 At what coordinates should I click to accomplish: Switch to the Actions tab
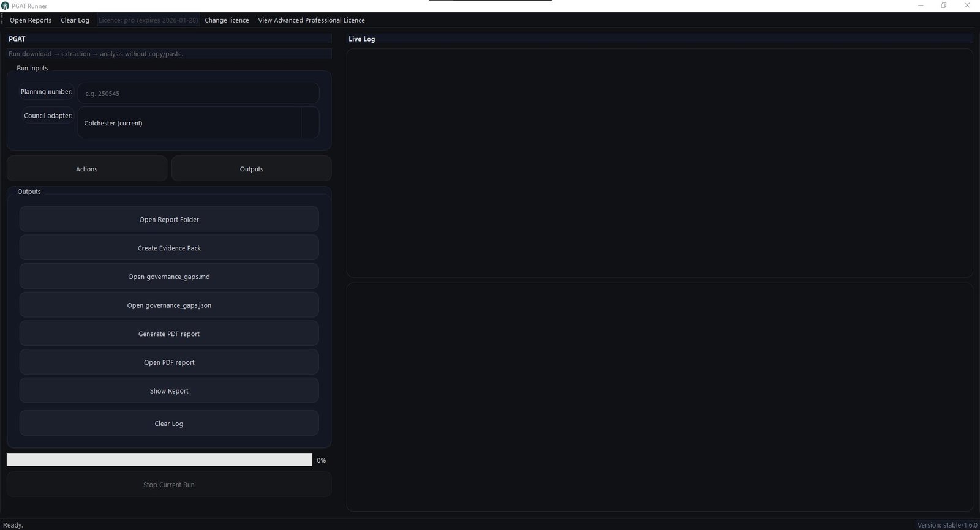pos(86,169)
